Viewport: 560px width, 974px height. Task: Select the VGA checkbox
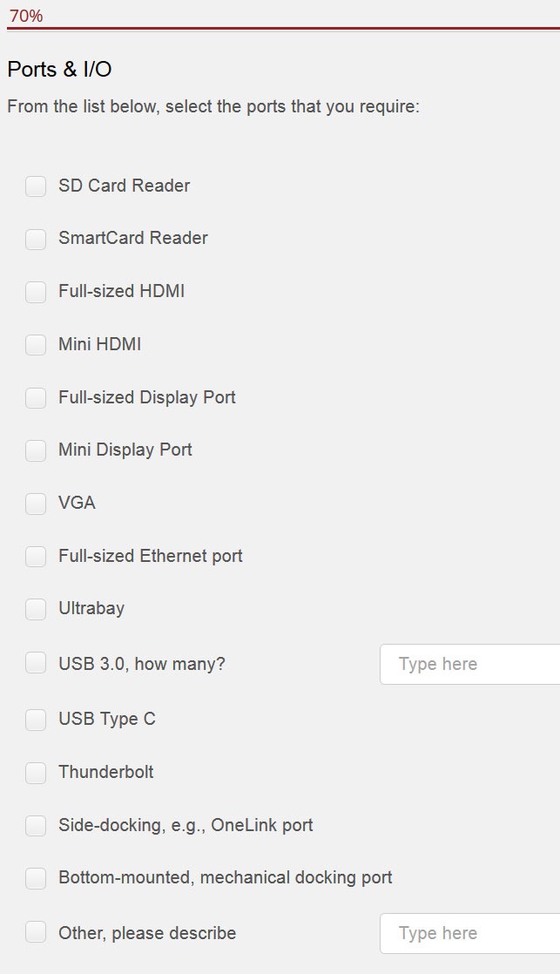pyautogui.click(x=36, y=504)
